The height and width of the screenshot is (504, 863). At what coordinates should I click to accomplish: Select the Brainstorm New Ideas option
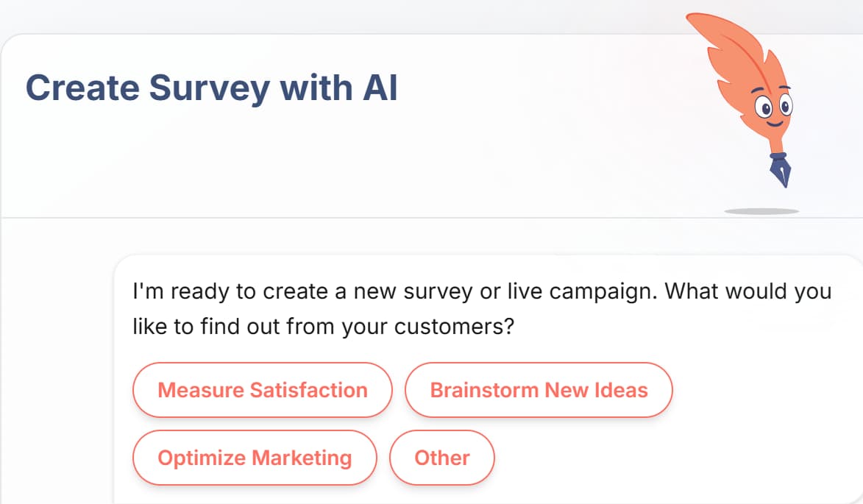tap(539, 390)
